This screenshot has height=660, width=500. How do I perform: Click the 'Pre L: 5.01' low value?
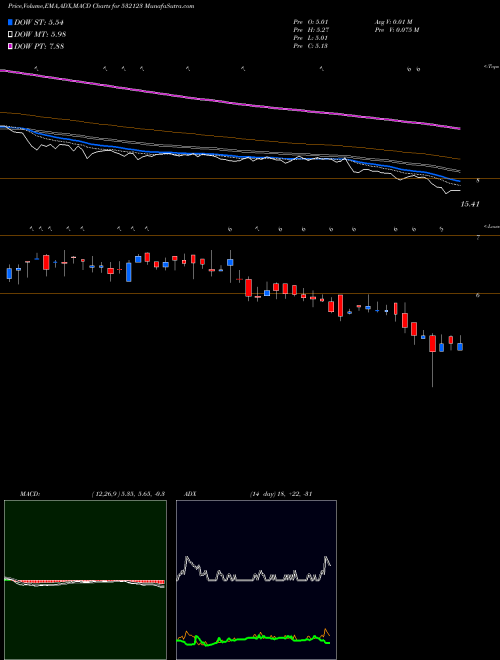pyautogui.click(x=311, y=38)
